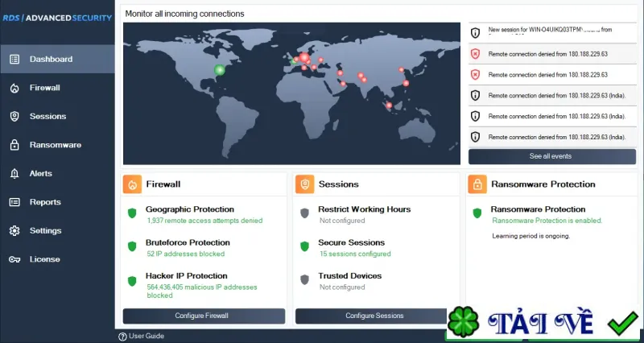Click the gray shield beside Restrict Working Hours

304,213
